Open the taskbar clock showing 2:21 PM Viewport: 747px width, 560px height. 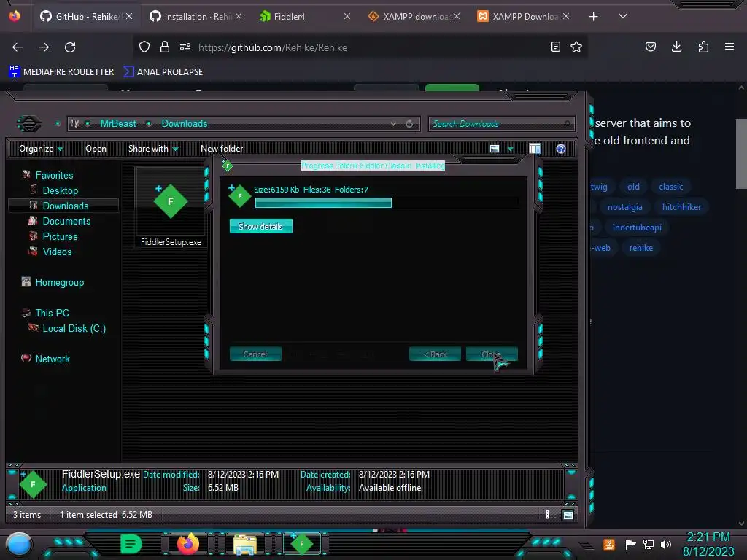(x=708, y=544)
